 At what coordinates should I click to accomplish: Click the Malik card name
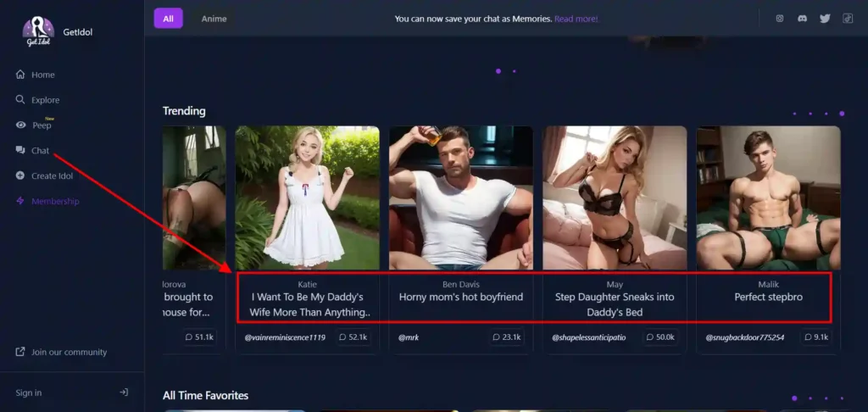click(x=768, y=284)
